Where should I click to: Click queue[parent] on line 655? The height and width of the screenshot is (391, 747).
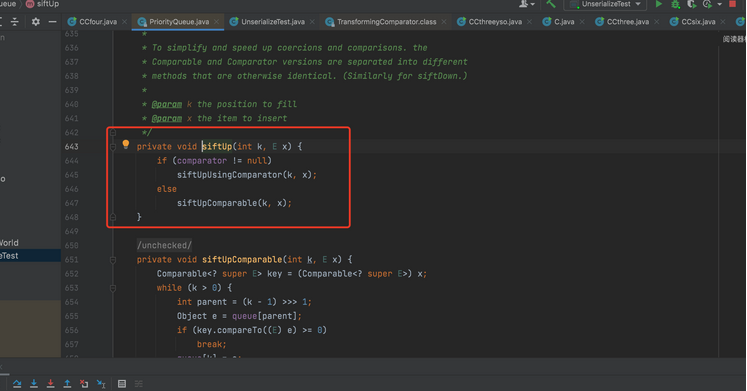click(264, 316)
